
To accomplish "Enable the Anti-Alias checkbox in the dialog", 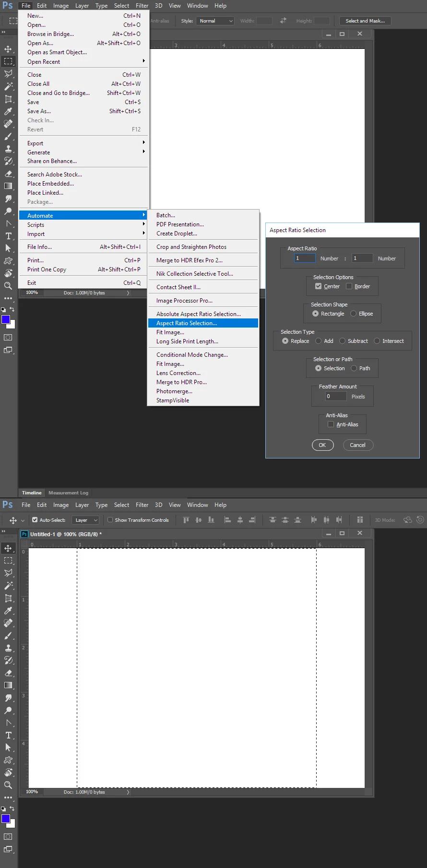I will pyautogui.click(x=331, y=424).
